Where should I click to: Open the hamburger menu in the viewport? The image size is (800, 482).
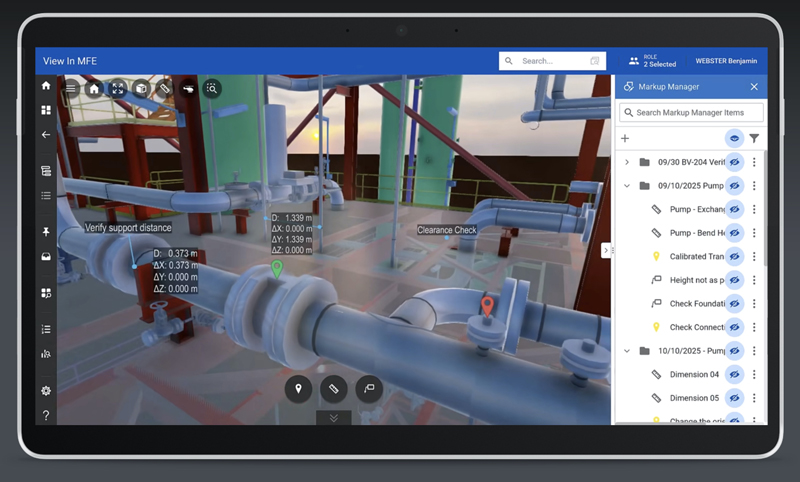71,88
